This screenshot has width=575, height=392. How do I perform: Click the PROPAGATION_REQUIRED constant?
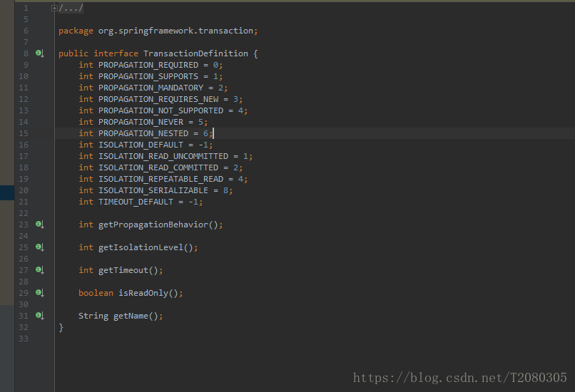click(x=148, y=65)
